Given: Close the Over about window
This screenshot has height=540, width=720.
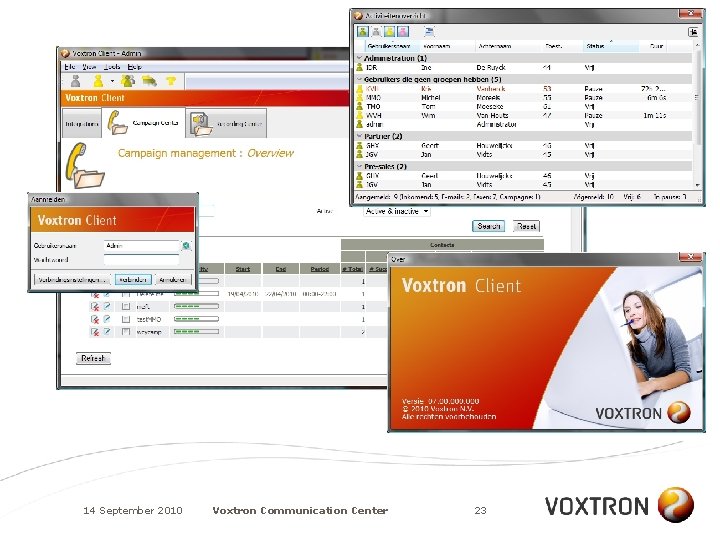Looking at the screenshot, I should [690, 257].
